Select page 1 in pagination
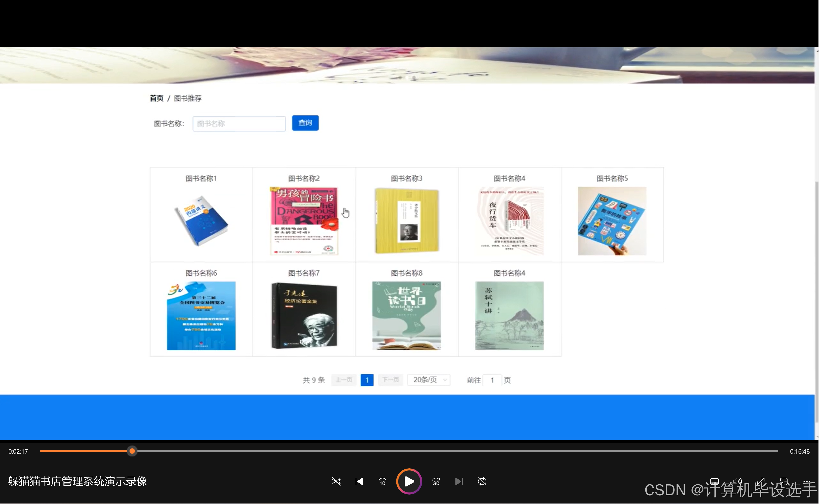Screen dimensions: 819x504 pos(367,380)
